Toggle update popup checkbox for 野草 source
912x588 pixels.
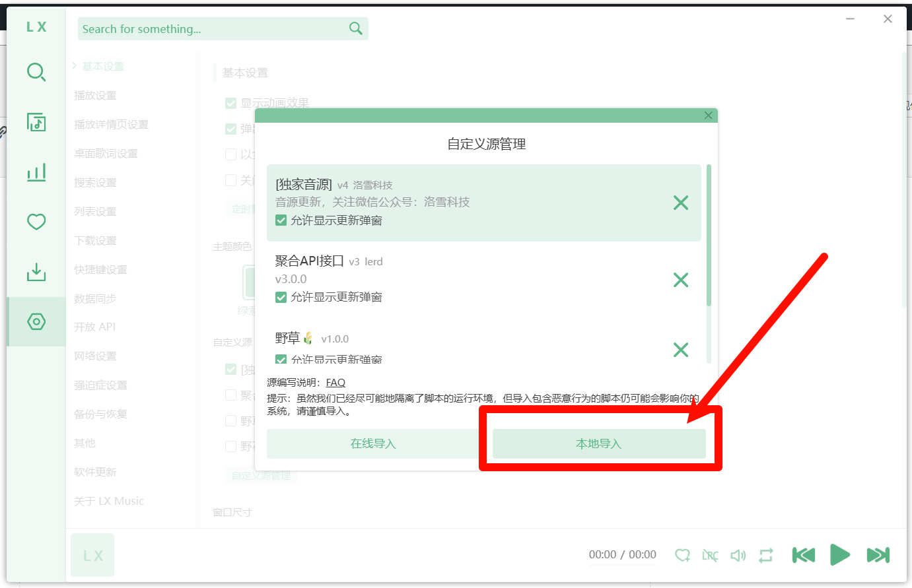(x=281, y=360)
